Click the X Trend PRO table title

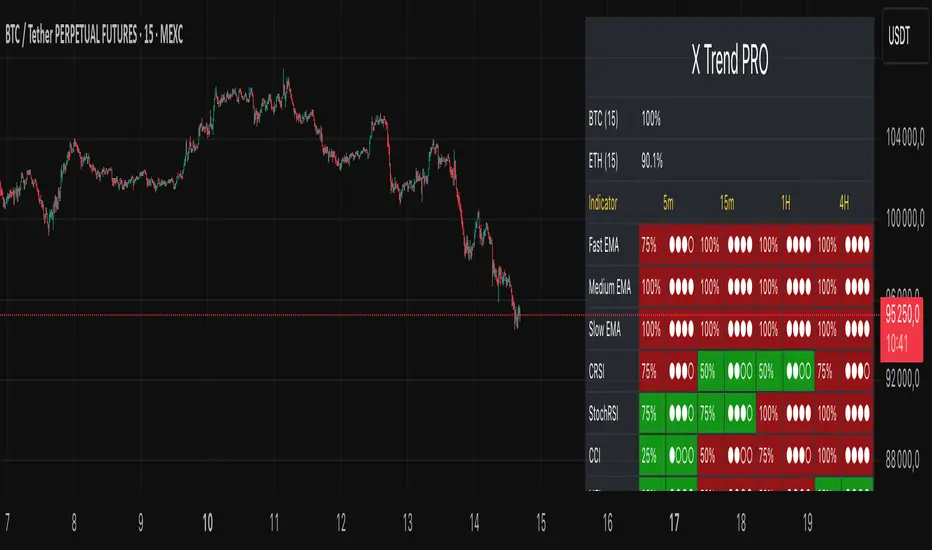729,63
